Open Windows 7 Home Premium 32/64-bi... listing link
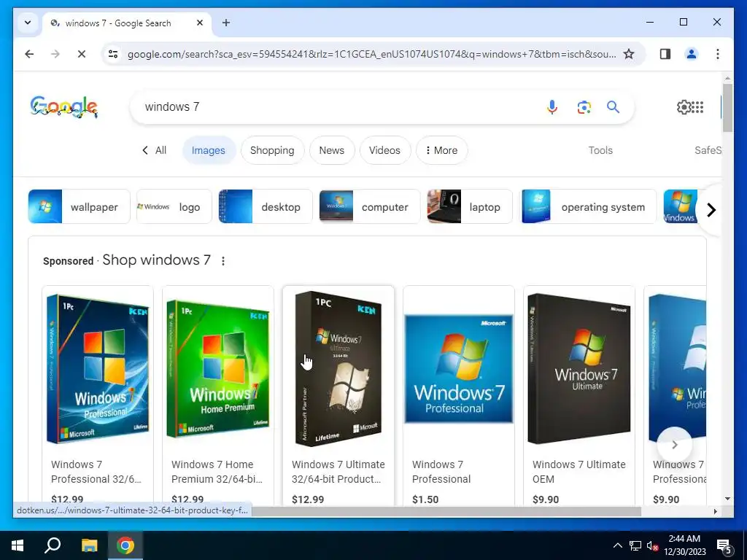747x560 pixels. pos(217,472)
